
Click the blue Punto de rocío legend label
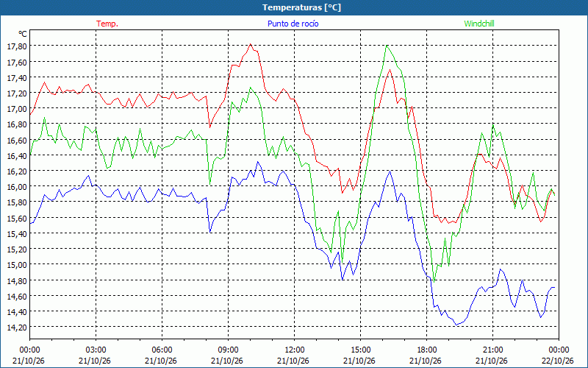point(293,24)
